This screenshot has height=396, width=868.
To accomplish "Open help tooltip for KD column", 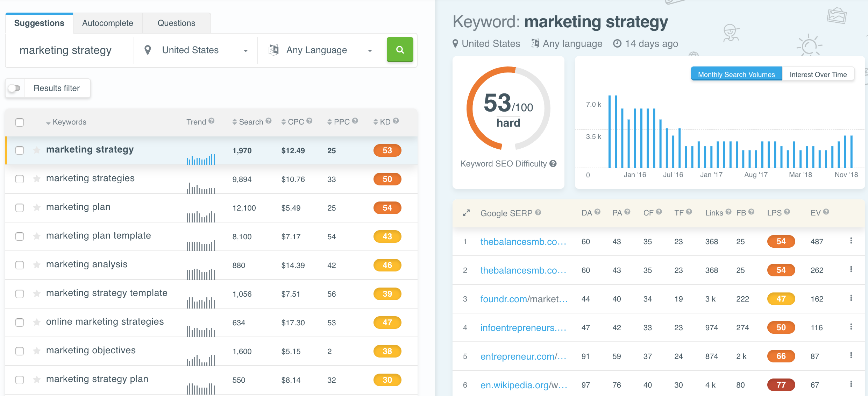I will point(396,121).
